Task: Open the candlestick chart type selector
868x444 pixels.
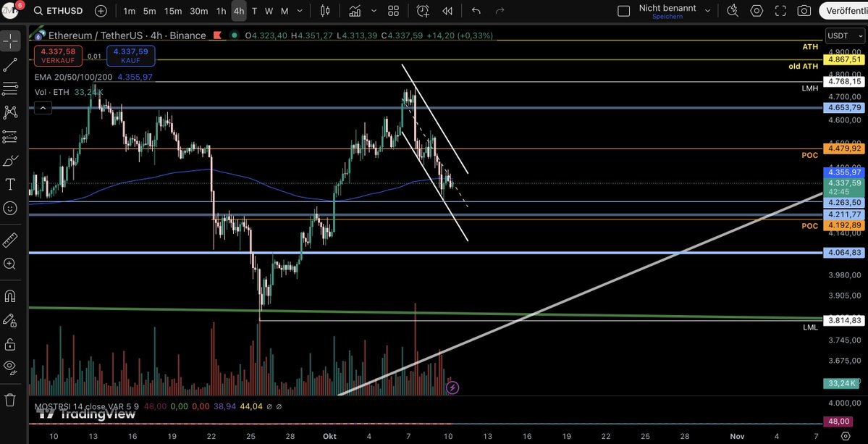Action: (326, 11)
